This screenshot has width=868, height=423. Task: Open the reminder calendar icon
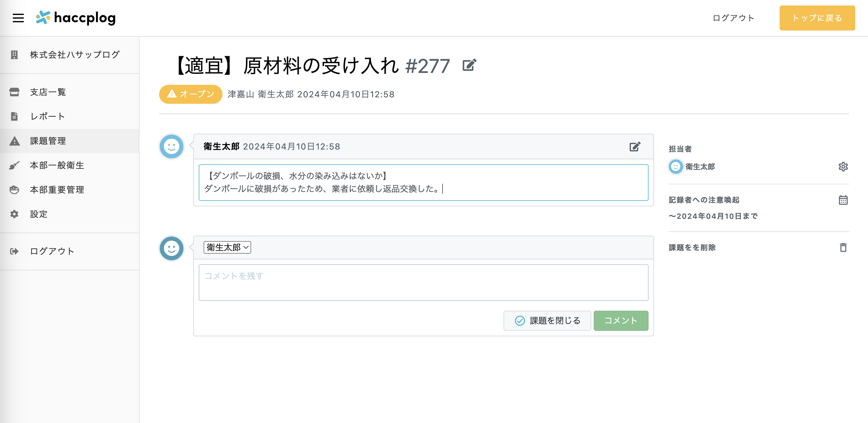click(x=843, y=200)
